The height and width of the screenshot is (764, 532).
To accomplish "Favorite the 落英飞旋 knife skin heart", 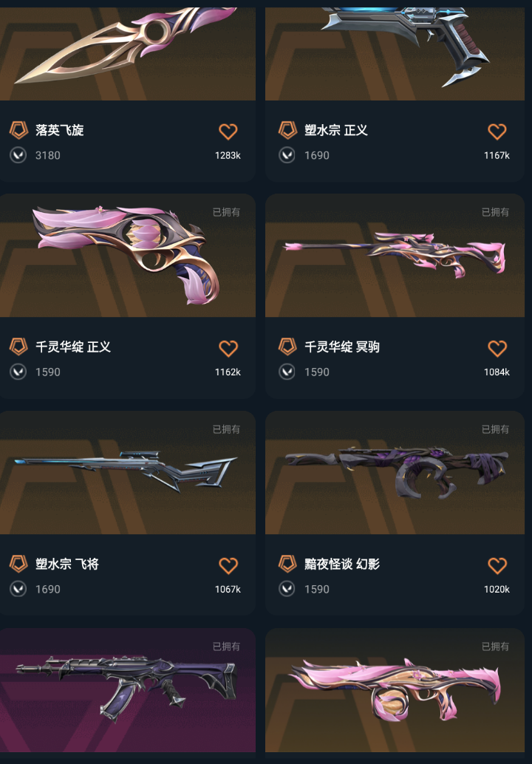I will click(228, 132).
